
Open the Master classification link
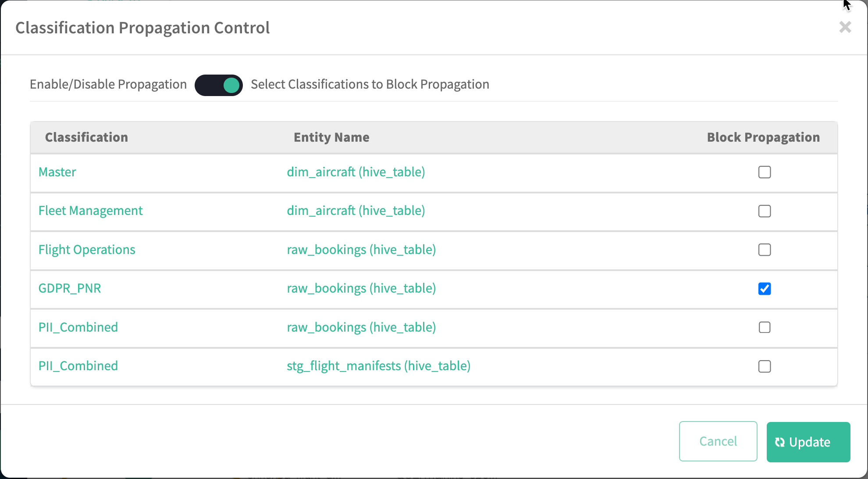[57, 172]
